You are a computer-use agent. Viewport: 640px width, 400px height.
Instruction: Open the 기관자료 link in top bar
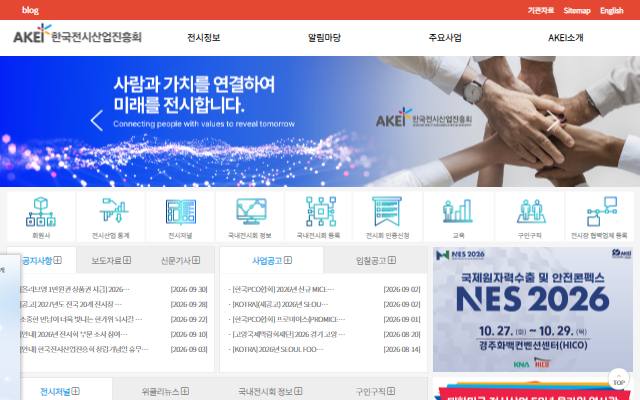(x=540, y=10)
